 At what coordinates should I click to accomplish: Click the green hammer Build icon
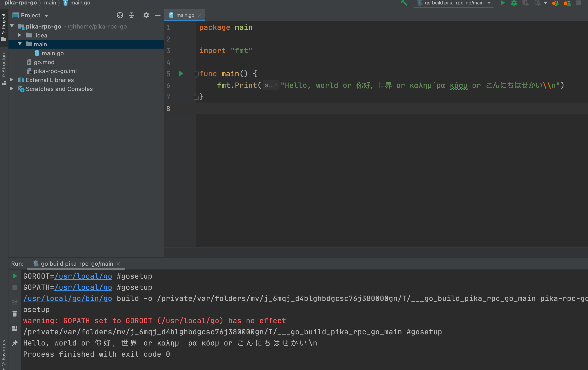[x=404, y=3]
